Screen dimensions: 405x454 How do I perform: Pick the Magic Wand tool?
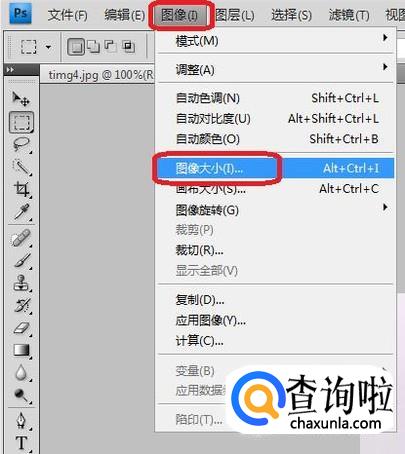tap(21, 167)
